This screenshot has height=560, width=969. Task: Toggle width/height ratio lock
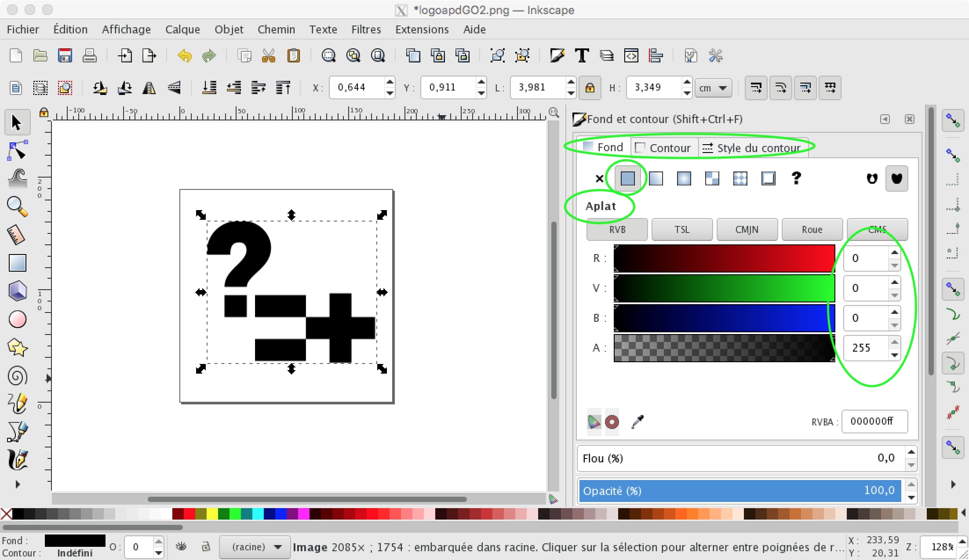pos(590,87)
